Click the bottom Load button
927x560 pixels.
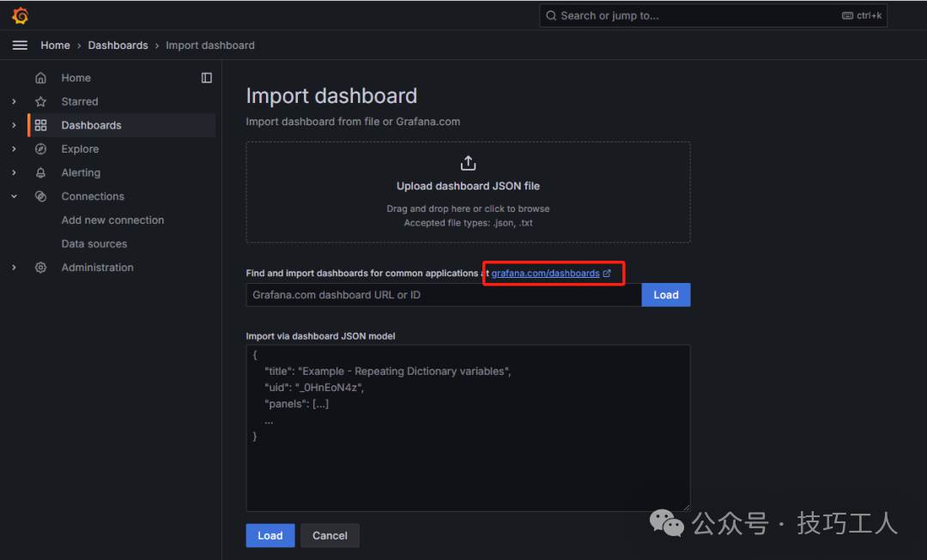270,535
